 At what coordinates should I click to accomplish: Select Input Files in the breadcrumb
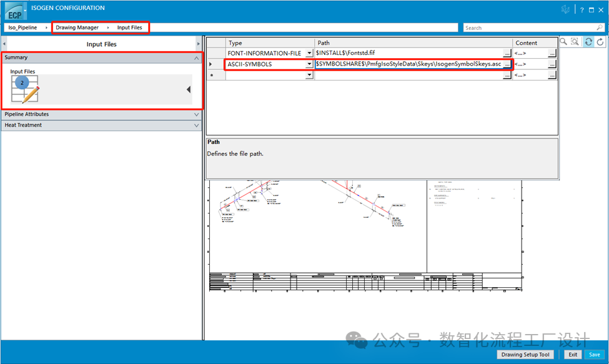pyautogui.click(x=130, y=27)
